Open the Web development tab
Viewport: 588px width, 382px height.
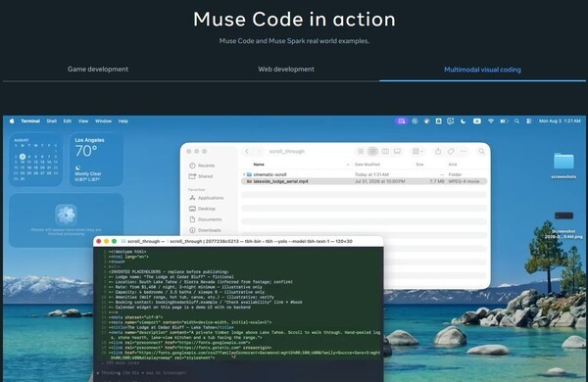coord(286,69)
